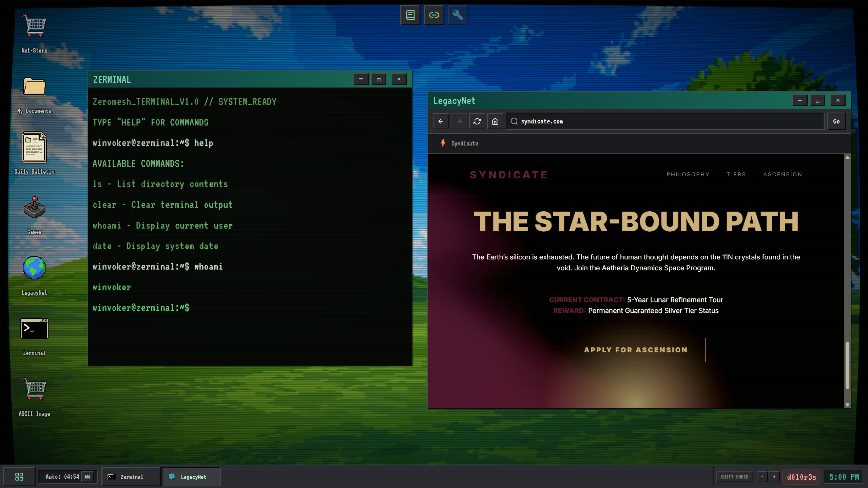Screen dimensions: 868x488
Task: Click 'clear - Clear terminal output' line
Action: click(162, 205)
